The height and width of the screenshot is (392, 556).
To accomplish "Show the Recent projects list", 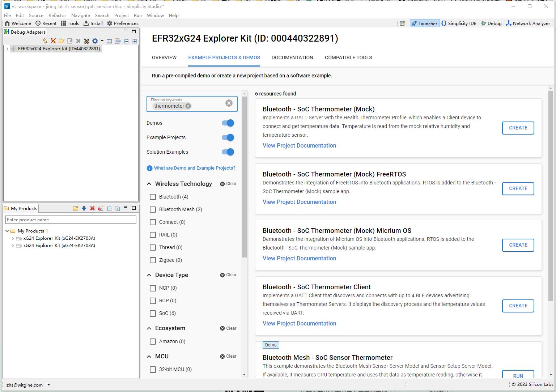I will 46,23.
